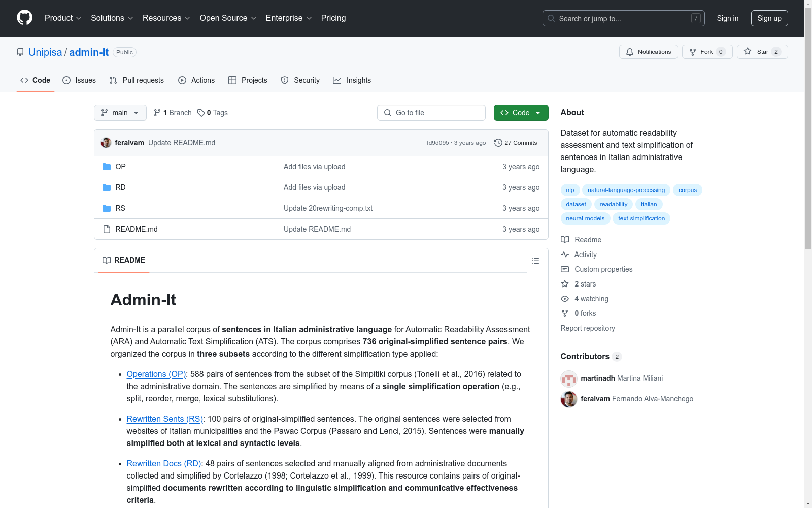Viewport: 812px width, 508px height.
Task: Click the tag icon next to 0 Tags
Action: 201,113
